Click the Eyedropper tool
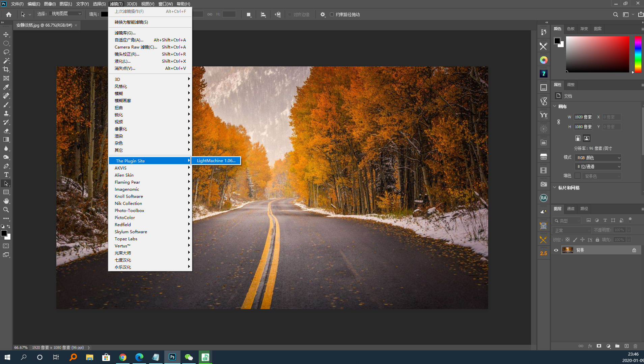Viewport: 644px width, 364px height. click(x=6, y=87)
